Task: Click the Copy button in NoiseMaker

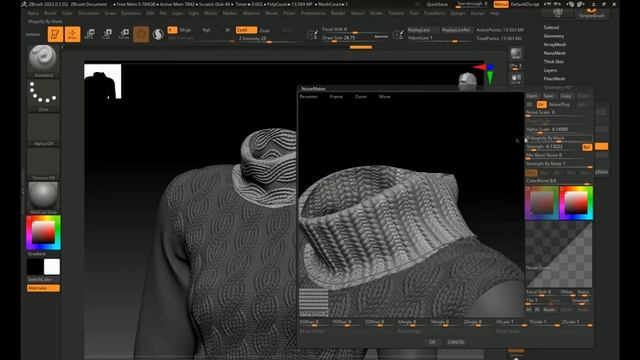Action: tap(566, 96)
